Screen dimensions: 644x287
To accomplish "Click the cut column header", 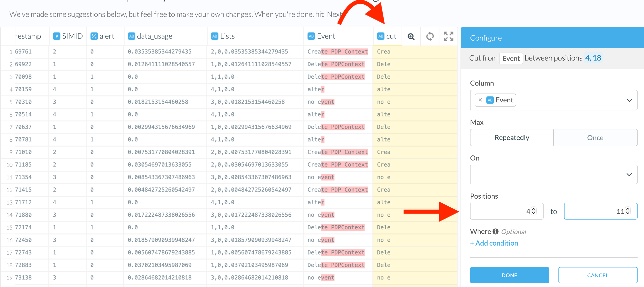I will (x=391, y=36).
